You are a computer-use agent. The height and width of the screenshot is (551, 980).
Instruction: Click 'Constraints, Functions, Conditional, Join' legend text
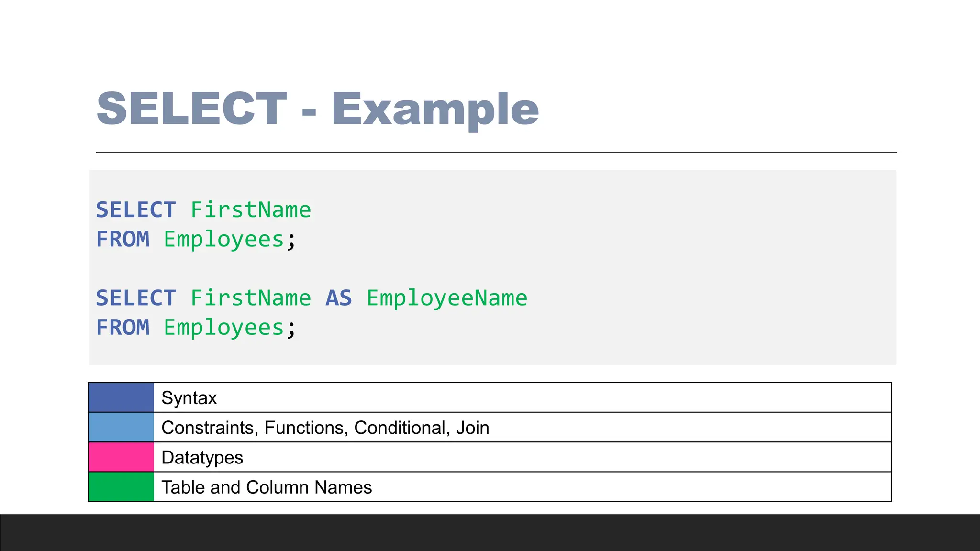point(325,428)
